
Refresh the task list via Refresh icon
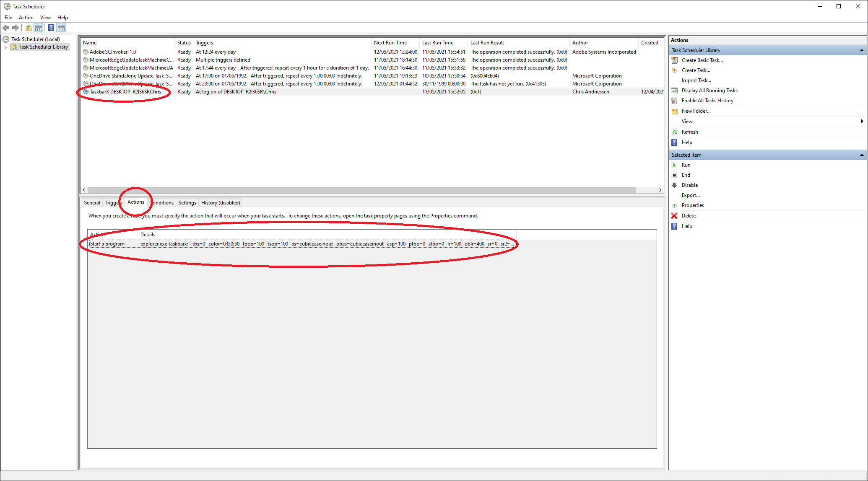[x=674, y=132]
